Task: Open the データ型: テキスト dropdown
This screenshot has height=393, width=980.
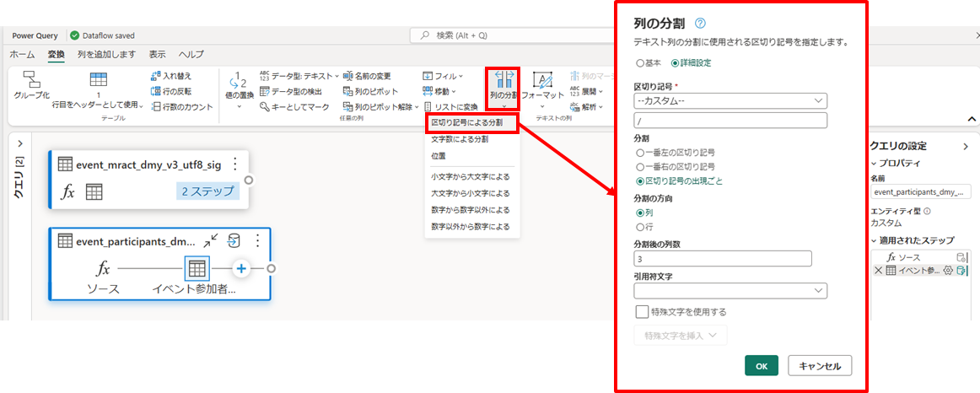Action: click(x=299, y=76)
